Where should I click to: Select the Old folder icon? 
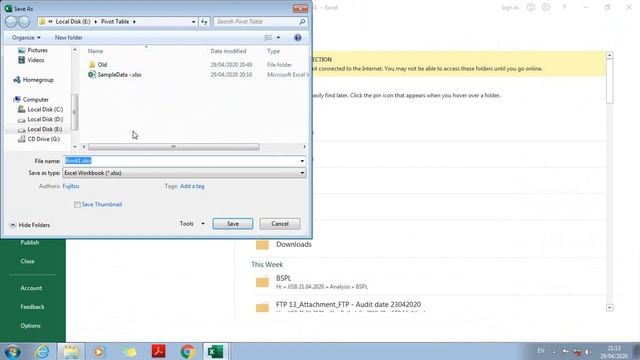92,64
